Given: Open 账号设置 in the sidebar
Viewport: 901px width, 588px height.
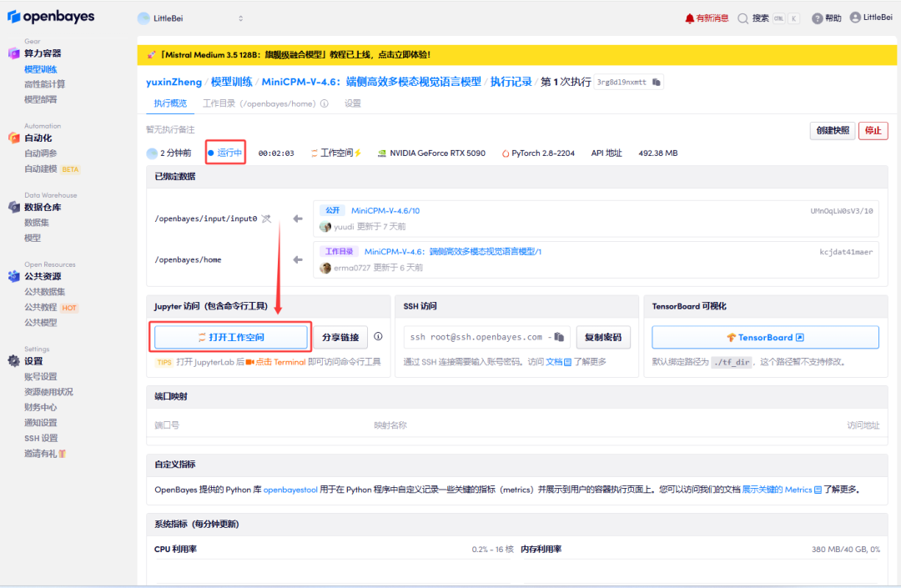Looking at the screenshot, I should tap(41, 377).
